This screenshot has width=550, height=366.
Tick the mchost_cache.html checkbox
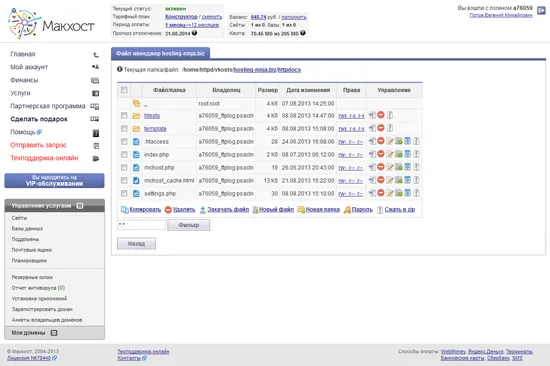[124, 180]
